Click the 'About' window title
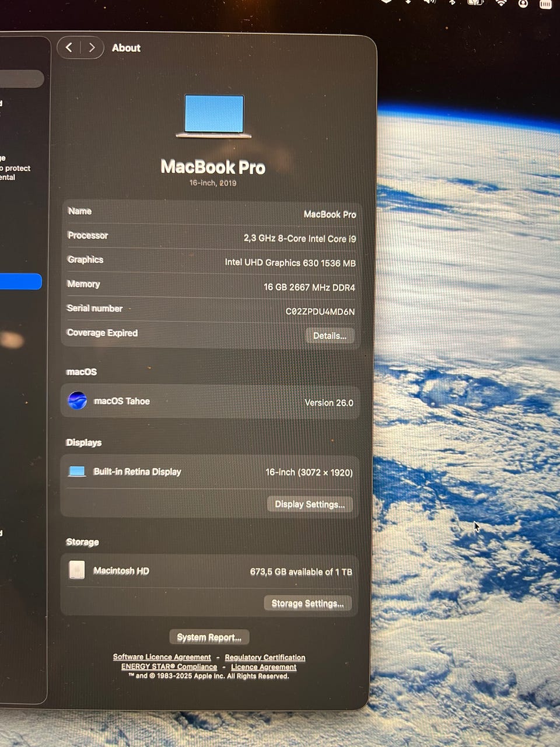This screenshot has height=747, width=560. point(126,48)
